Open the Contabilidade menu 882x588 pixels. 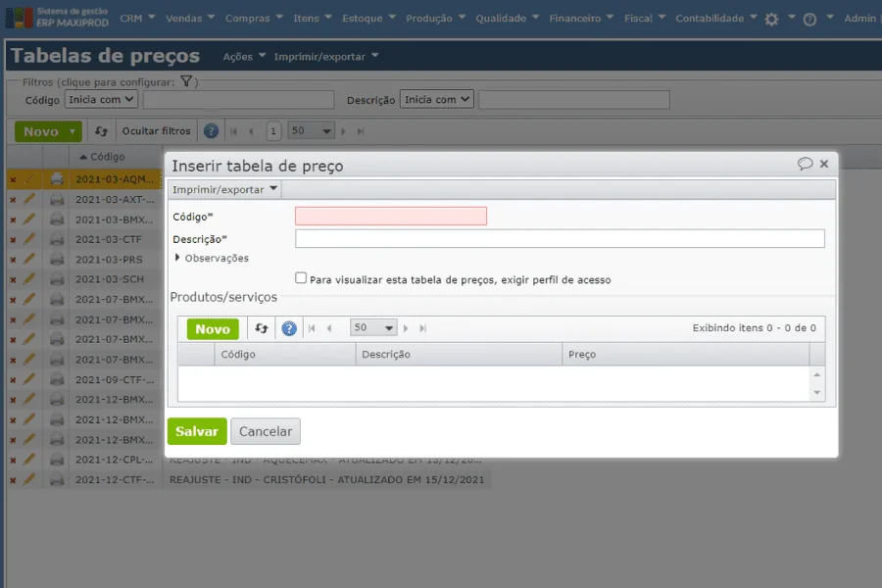(x=716, y=18)
